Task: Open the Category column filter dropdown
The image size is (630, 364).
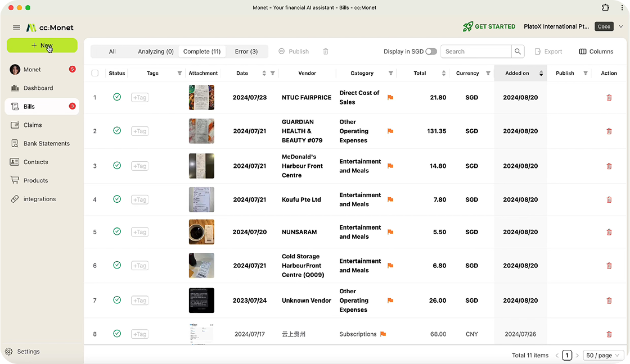Action: [390, 73]
